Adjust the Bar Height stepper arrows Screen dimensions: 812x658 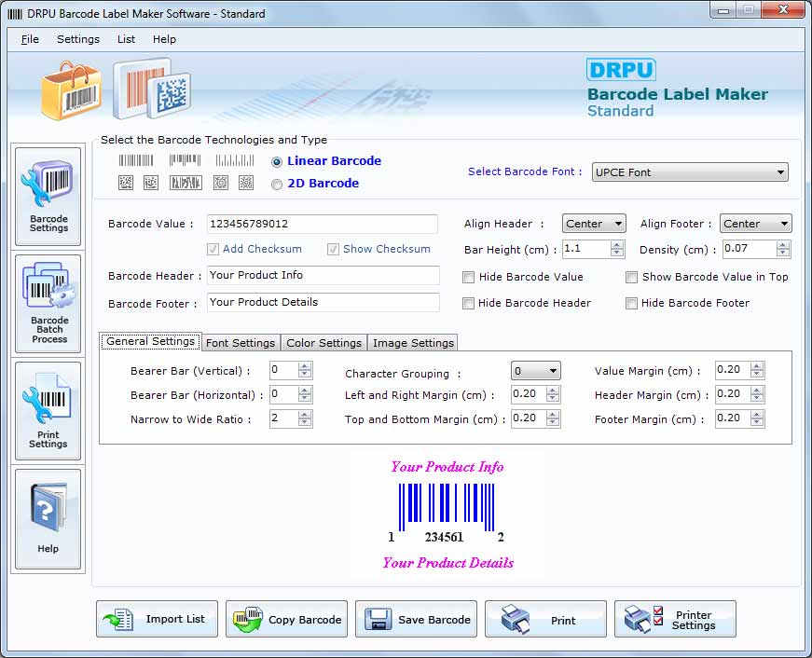pyautogui.click(x=617, y=249)
